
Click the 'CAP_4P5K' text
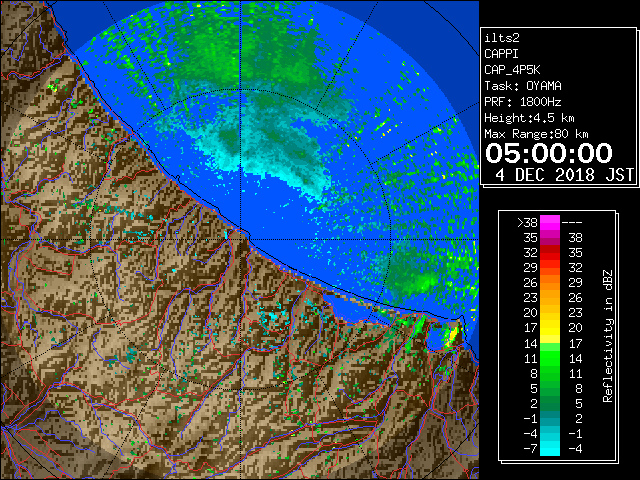click(x=512, y=70)
